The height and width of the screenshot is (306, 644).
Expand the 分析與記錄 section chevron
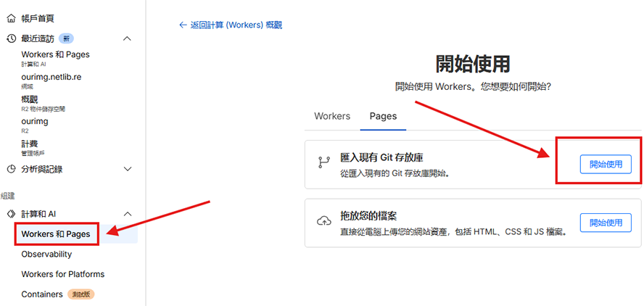pyautogui.click(x=128, y=169)
